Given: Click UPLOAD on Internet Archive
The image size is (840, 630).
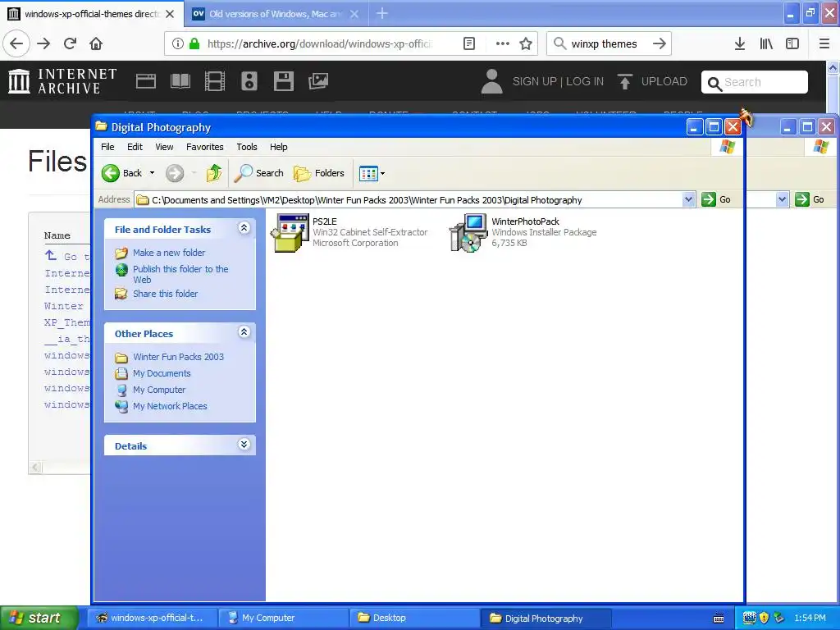Looking at the screenshot, I should pyautogui.click(x=652, y=81).
